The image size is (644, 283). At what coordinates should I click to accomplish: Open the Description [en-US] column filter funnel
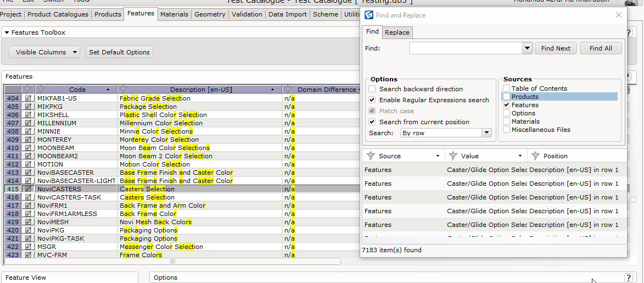tap(123, 89)
